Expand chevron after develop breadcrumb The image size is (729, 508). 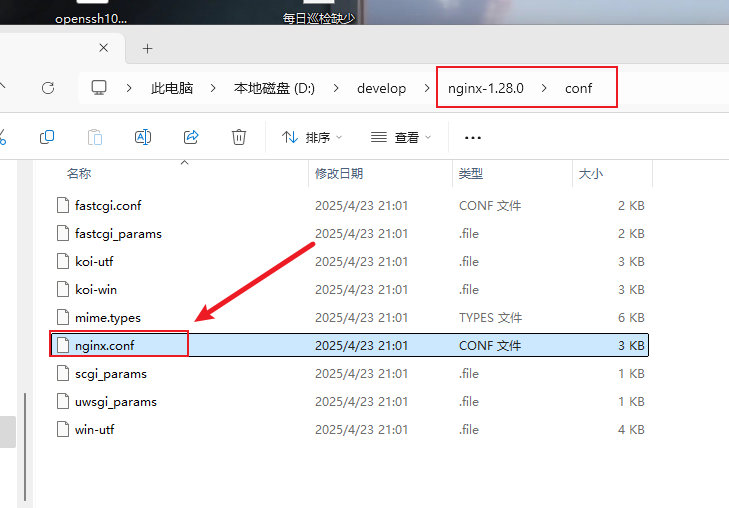pyautogui.click(x=426, y=88)
